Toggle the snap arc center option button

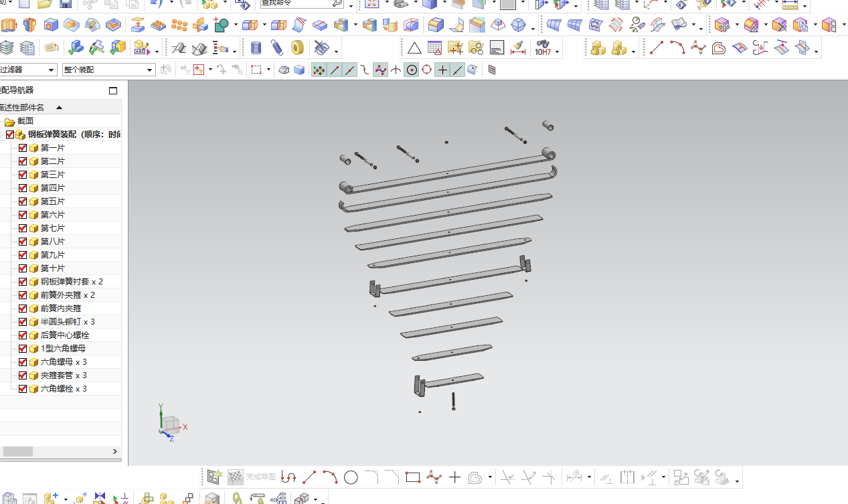pyautogui.click(x=412, y=70)
